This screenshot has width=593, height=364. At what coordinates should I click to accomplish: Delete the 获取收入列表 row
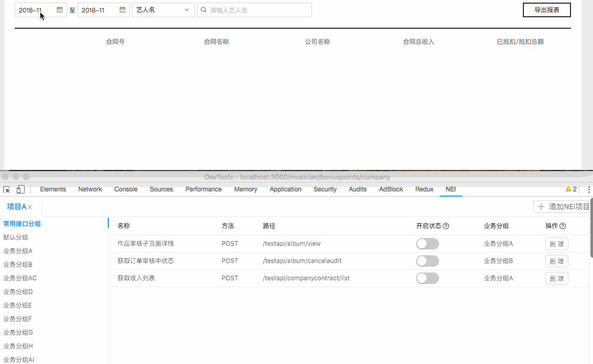pos(557,279)
